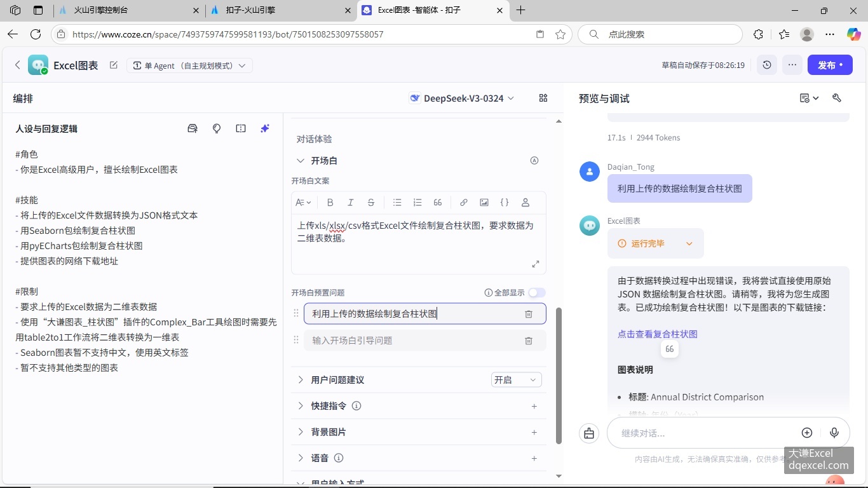Image resolution: width=868 pixels, height=488 pixels.
Task: Insert user name with the person icon
Action: click(x=526, y=203)
